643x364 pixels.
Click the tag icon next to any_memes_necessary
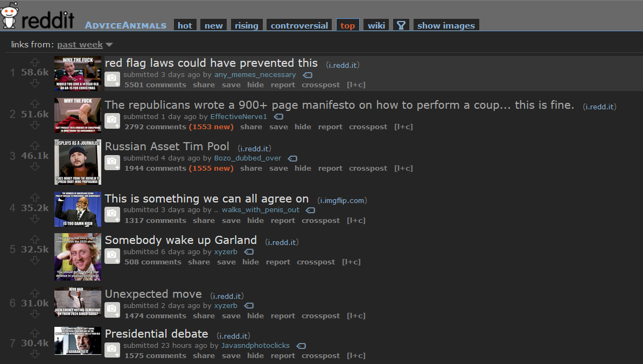(307, 75)
